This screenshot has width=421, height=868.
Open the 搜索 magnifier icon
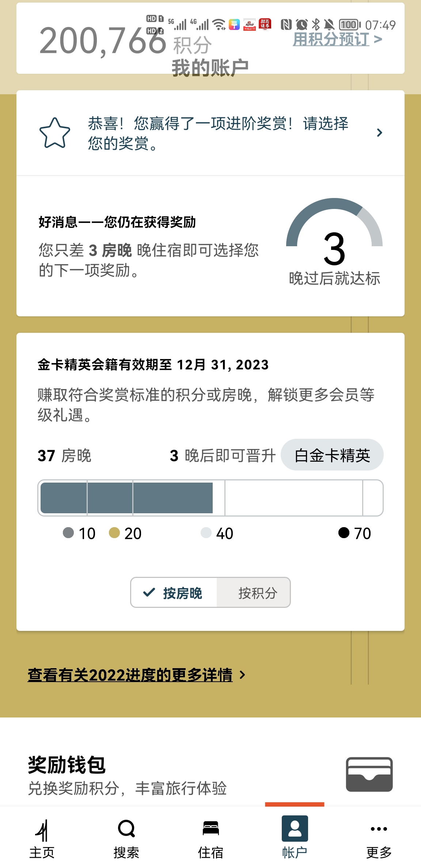pyautogui.click(x=126, y=829)
